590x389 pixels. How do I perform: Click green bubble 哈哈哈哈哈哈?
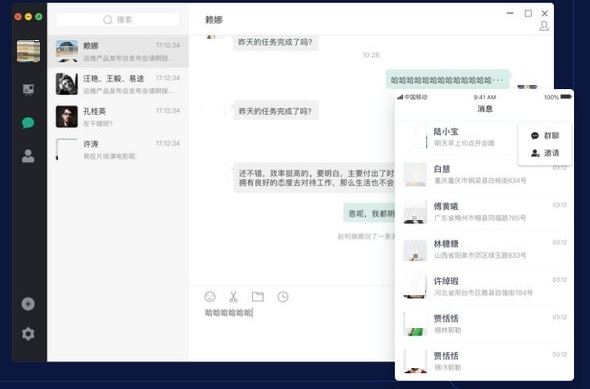click(x=447, y=80)
